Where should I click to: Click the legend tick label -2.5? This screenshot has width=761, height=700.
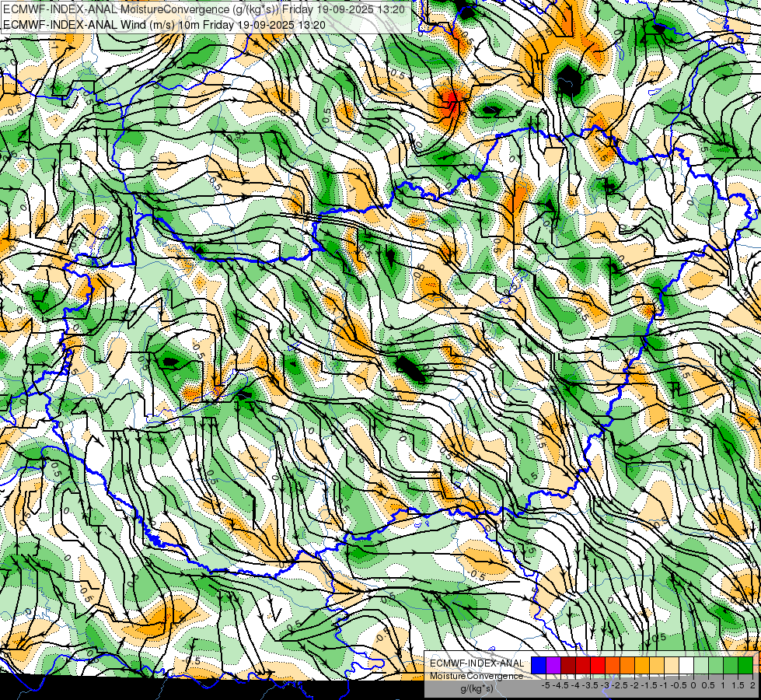620,685
